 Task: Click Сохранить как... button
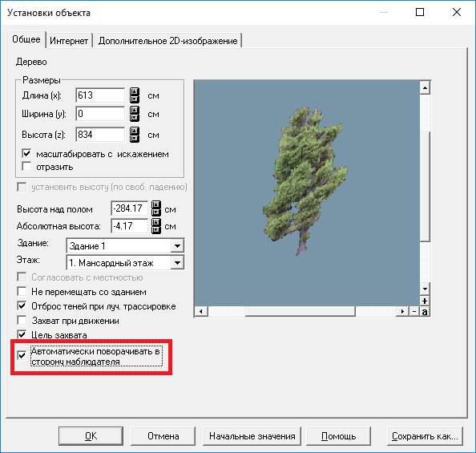click(425, 436)
